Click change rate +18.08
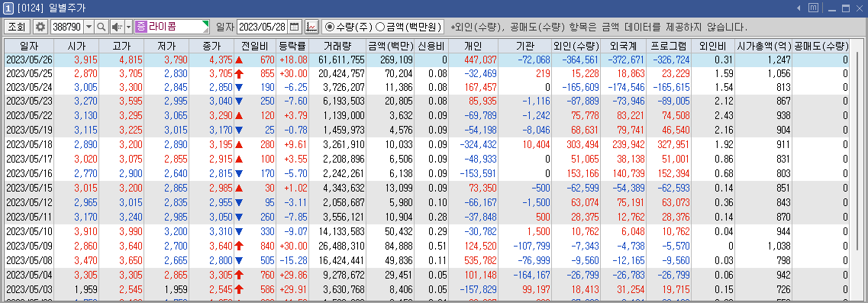 (x=294, y=60)
